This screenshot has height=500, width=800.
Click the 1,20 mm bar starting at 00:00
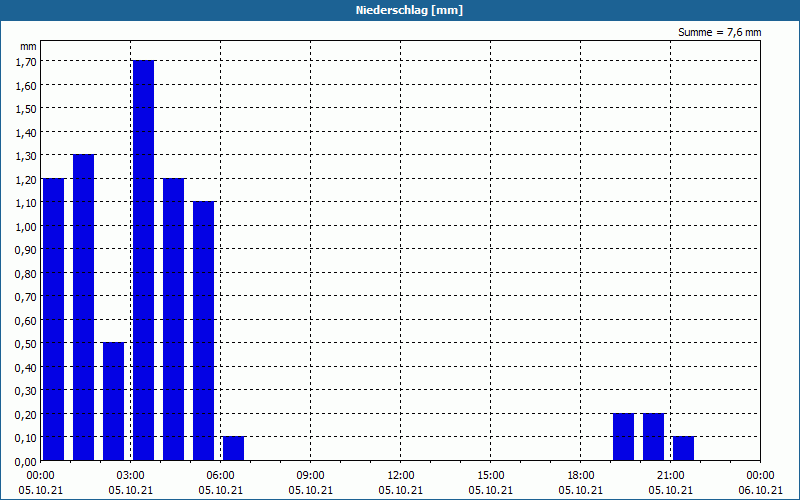pos(54,319)
